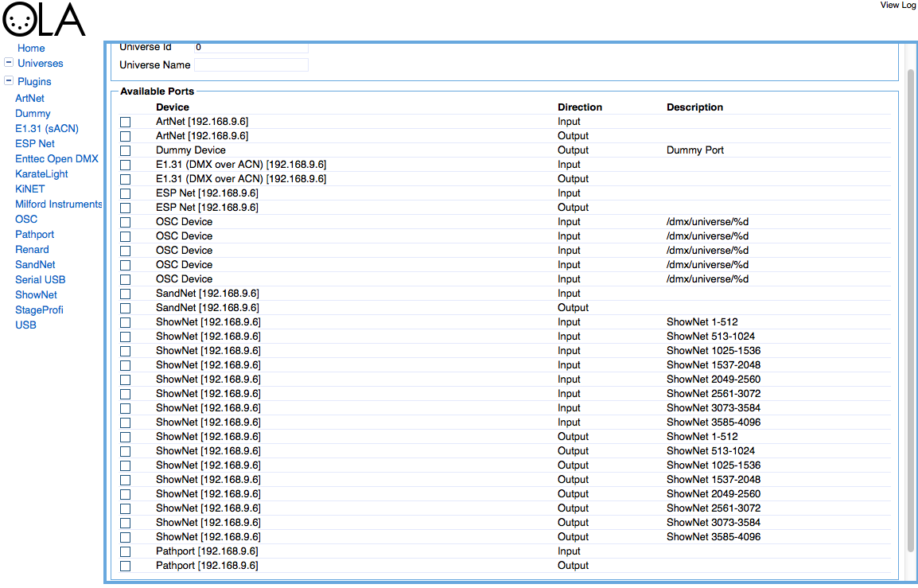Screen dimensions: 918x588
Task: Open the Enttec Open DMX plugin
Action: (56, 159)
